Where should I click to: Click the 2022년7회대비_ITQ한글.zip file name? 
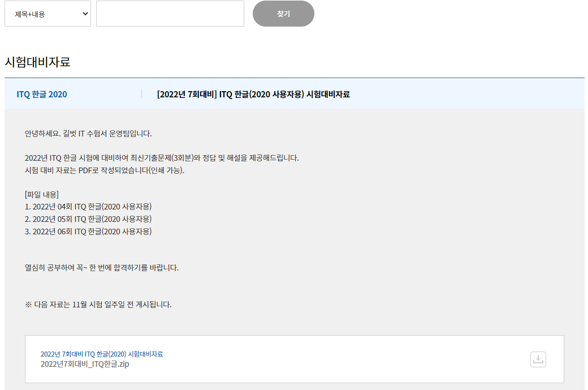(85, 364)
